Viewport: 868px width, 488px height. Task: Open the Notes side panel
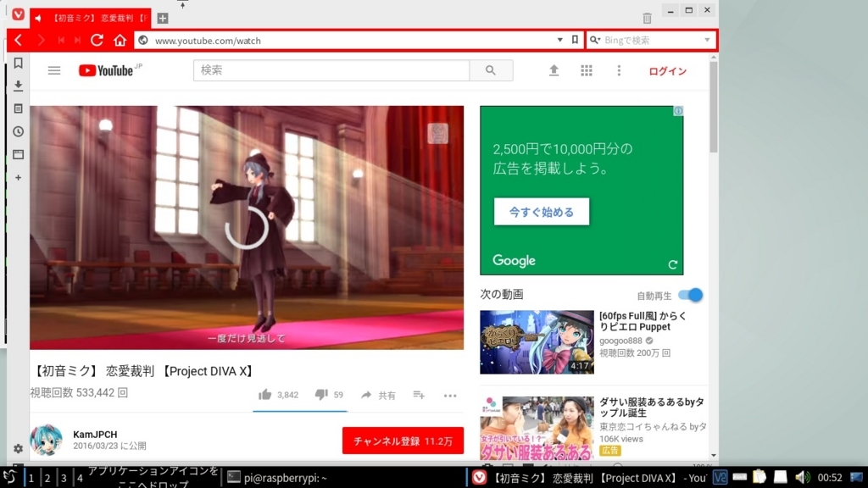coord(19,109)
